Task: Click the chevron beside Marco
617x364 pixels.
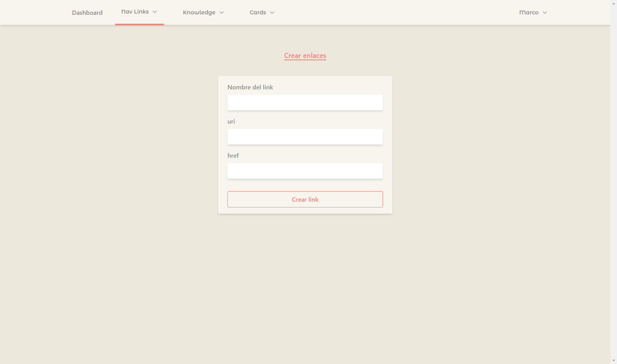Action: (545, 12)
